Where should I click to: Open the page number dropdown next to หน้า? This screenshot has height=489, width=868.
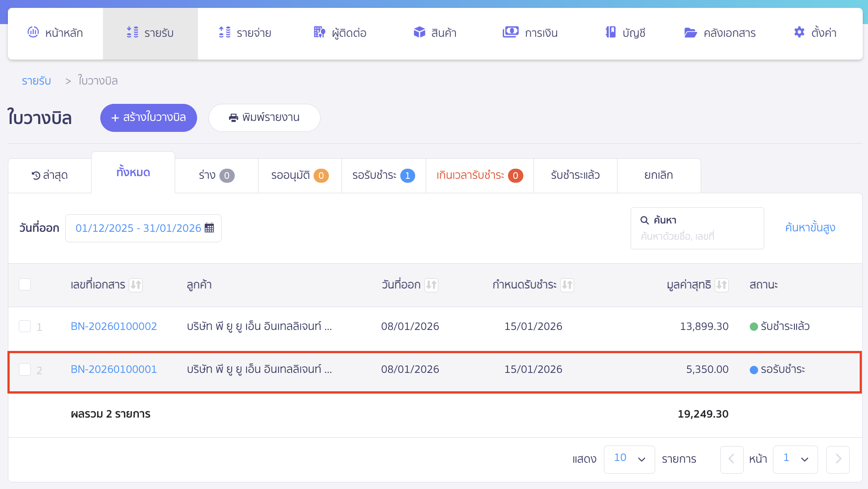pos(795,459)
